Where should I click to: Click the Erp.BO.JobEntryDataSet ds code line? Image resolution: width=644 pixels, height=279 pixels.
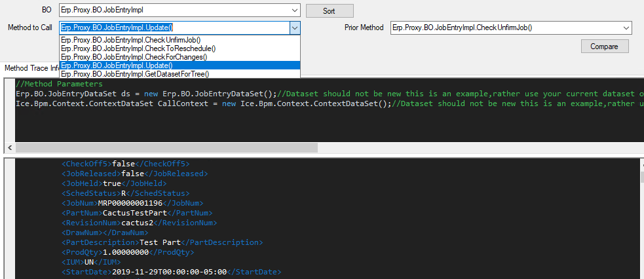(x=330, y=94)
